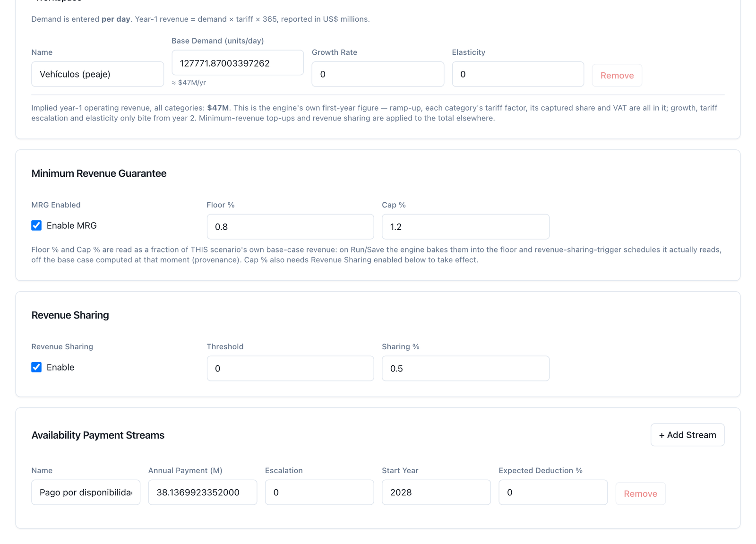756x544 pixels.
Task: Edit the availability stream Name field
Action: point(86,492)
